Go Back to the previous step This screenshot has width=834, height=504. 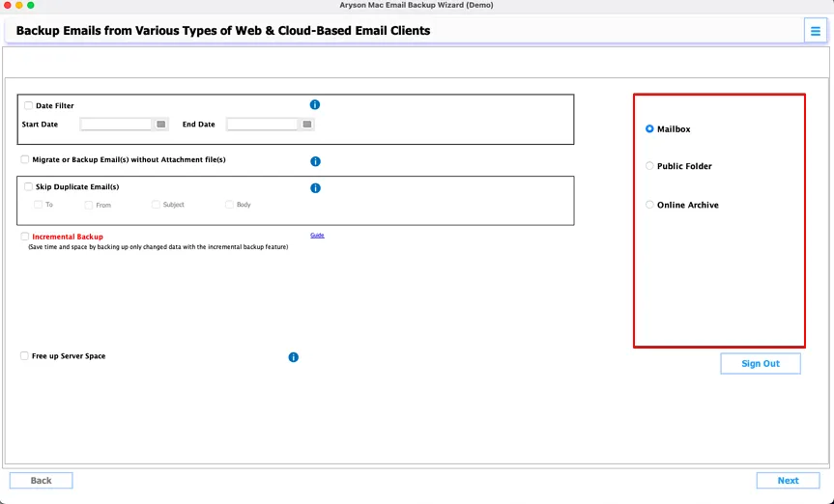[x=41, y=481]
